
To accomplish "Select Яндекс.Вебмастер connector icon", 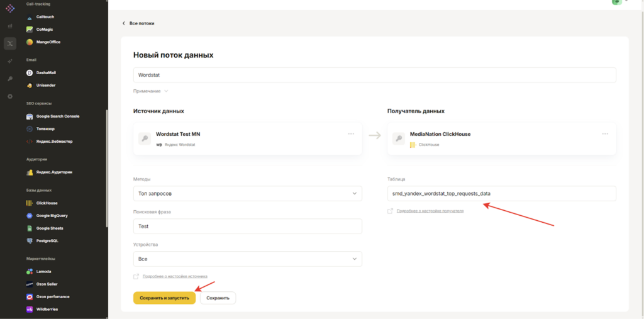I will [30, 142].
